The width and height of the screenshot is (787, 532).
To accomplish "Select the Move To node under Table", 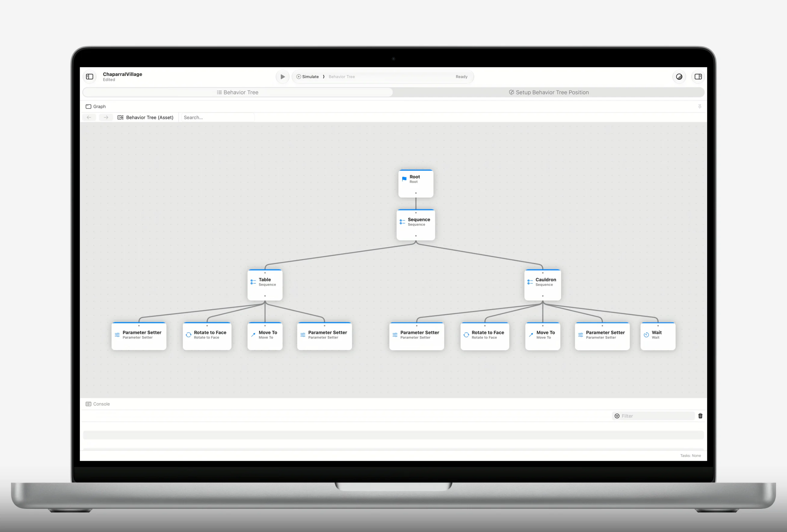I will tap(265, 336).
